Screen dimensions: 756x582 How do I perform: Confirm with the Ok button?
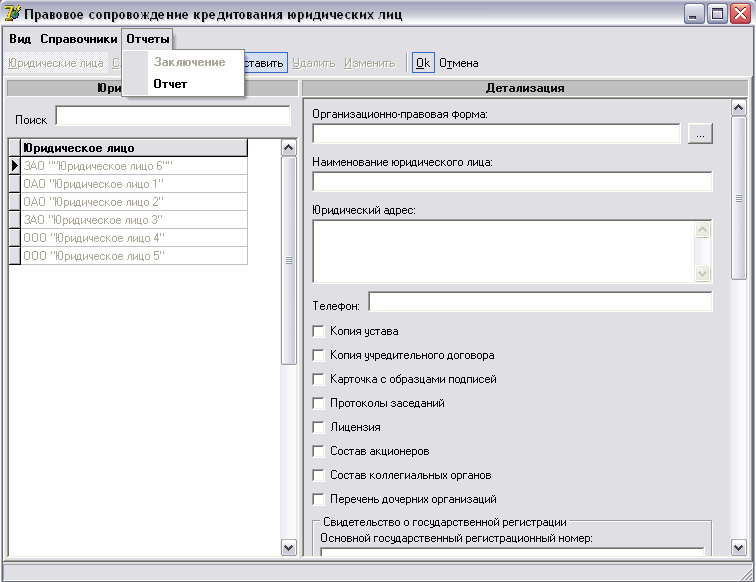[x=423, y=63]
